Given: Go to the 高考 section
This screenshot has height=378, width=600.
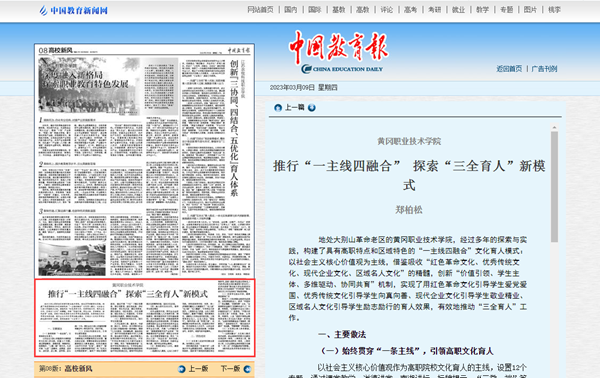Looking at the screenshot, I should (410, 10).
